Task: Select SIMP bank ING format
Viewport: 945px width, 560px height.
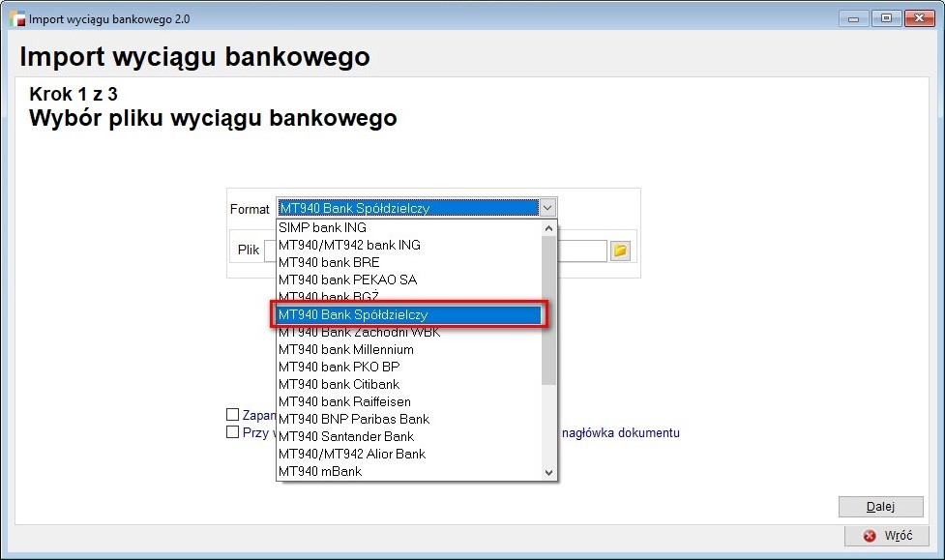Action: 409,228
